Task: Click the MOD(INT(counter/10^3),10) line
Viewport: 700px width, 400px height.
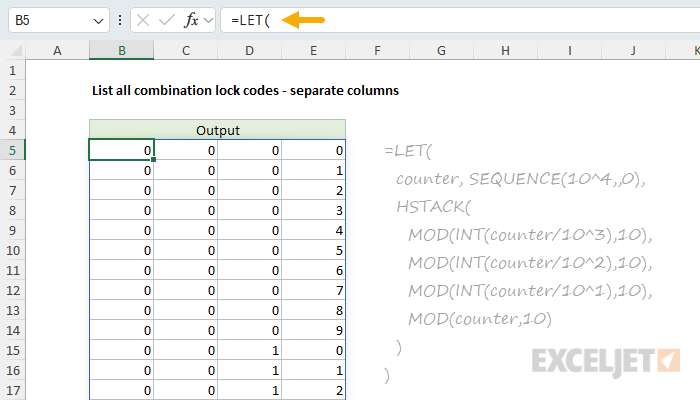Action: [x=530, y=235]
